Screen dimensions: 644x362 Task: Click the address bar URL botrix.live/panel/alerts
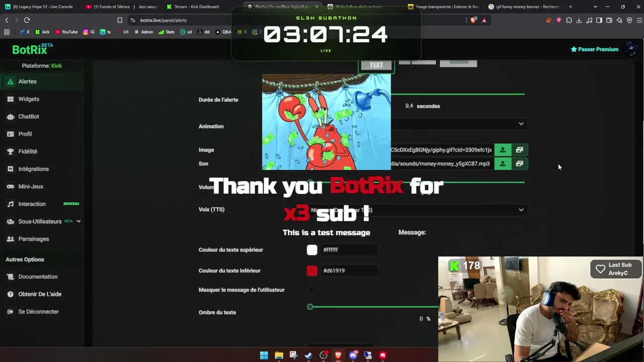164,20
